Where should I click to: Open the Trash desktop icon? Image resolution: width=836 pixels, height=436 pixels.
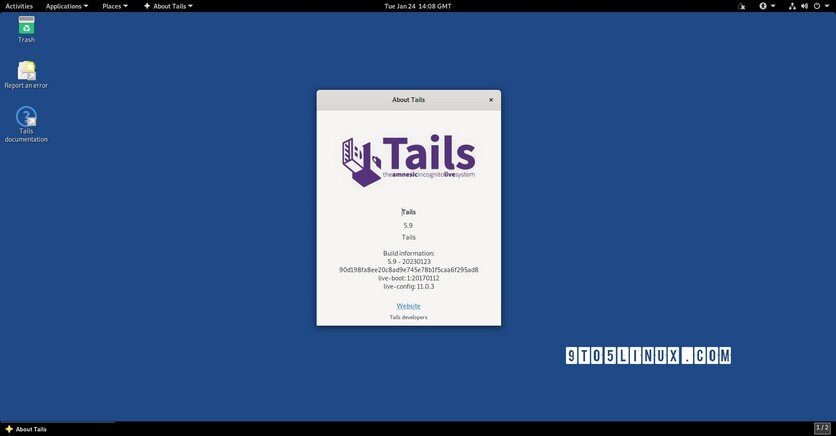26,29
